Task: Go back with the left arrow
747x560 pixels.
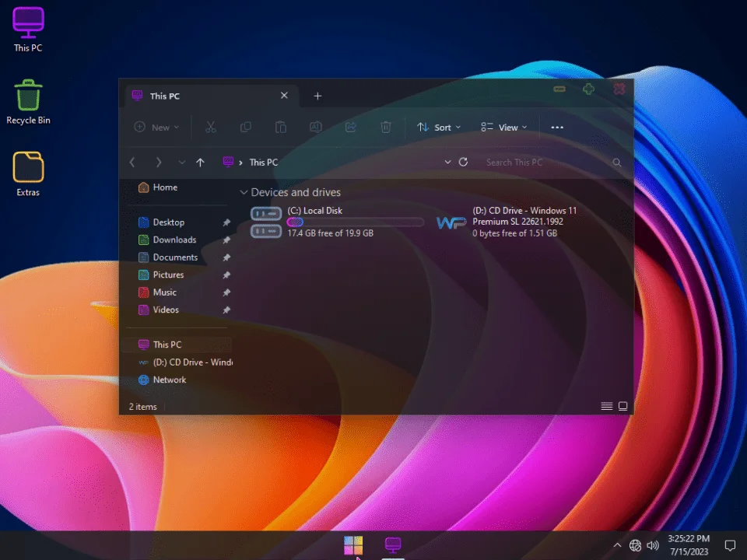Action: tap(132, 163)
